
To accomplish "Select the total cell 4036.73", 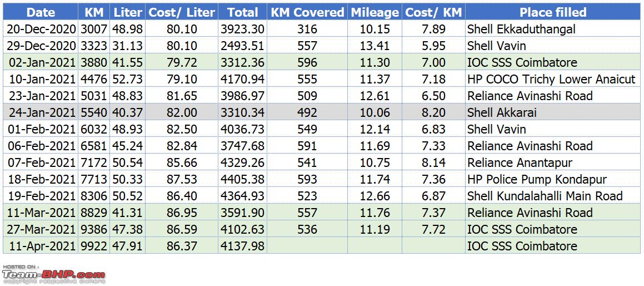I will point(242,129).
